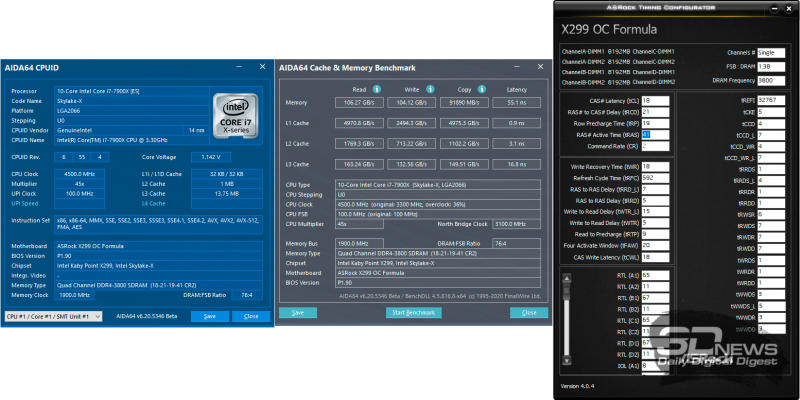Click the RTL (A1) field
Image resolution: width=800 pixels, height=400 pixels.
[655, 275]
